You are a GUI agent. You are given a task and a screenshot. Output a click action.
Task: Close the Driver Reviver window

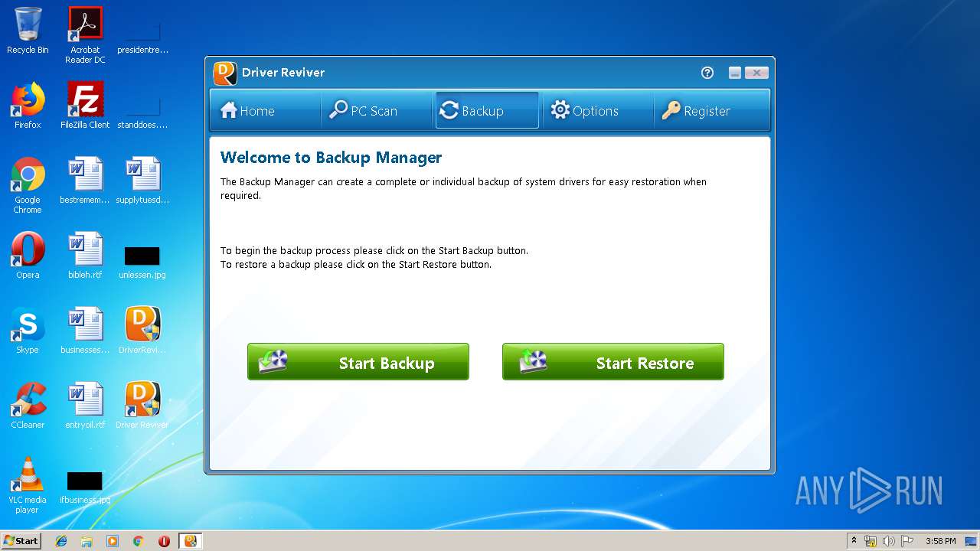coord(756,73)
